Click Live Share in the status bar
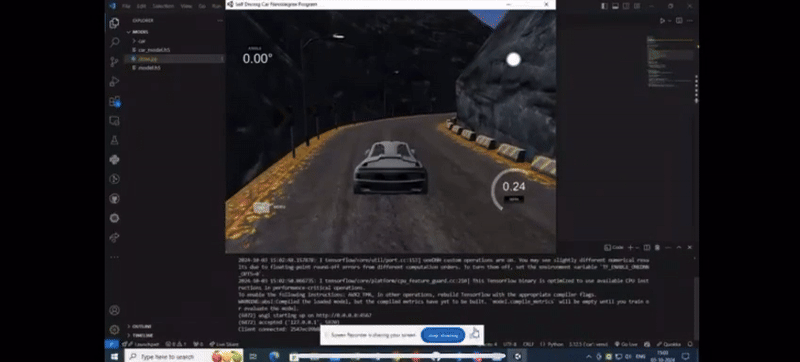 tap(224, 344)
